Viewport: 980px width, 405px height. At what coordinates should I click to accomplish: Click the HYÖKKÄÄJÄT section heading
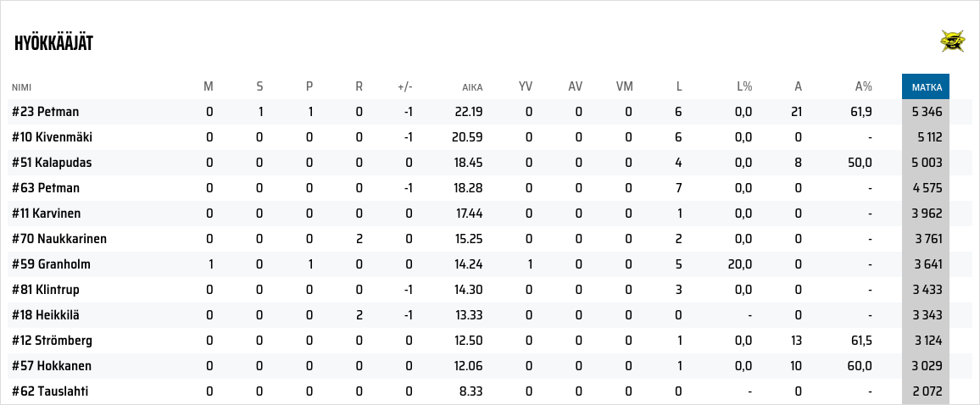(53, 43)
